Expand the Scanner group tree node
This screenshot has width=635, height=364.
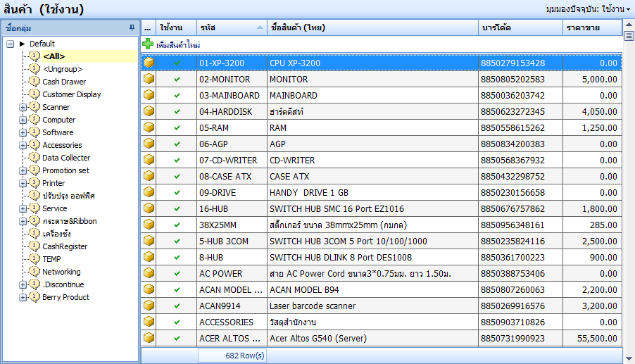pos(23,108)
